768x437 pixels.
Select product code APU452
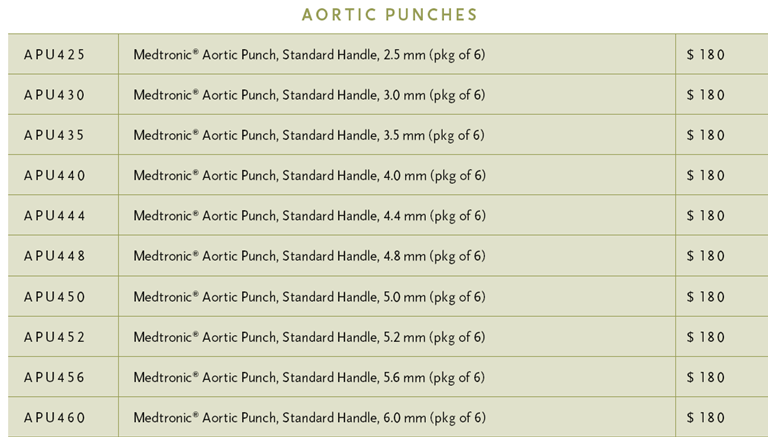(x=55, y=337)
